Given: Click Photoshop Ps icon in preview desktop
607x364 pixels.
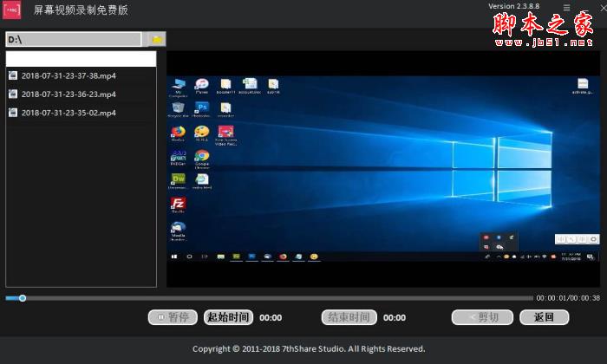Looking at the screenshot, I should click(x=202, y=109).
